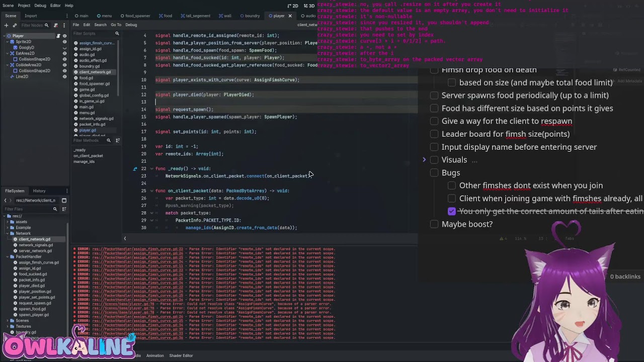Click the instantiate child scene link icon

pos(14,25)
